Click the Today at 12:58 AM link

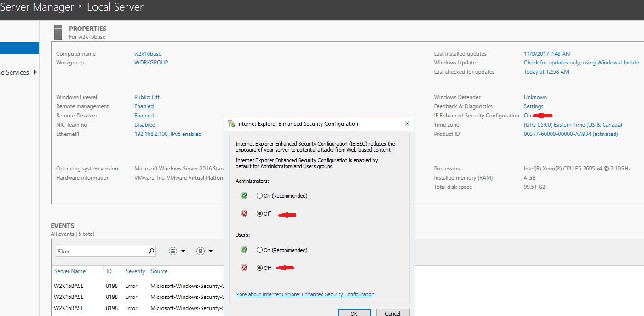tap(546, 72)
